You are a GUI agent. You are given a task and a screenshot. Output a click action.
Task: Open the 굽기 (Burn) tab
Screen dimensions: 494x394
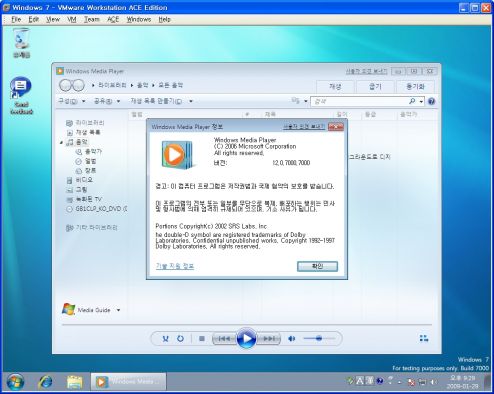375,87
